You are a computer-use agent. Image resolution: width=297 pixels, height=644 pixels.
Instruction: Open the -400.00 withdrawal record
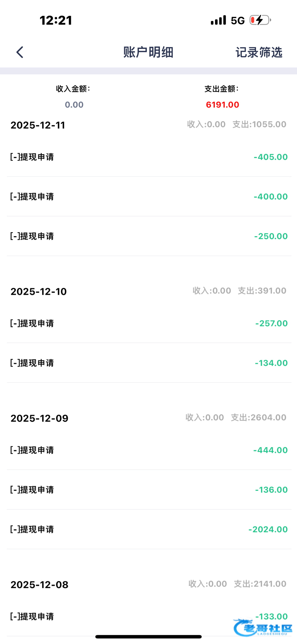148,197
